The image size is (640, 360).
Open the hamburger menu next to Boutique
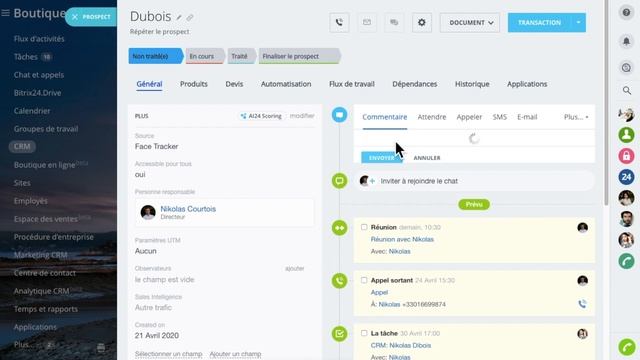[x=5, y=13]
